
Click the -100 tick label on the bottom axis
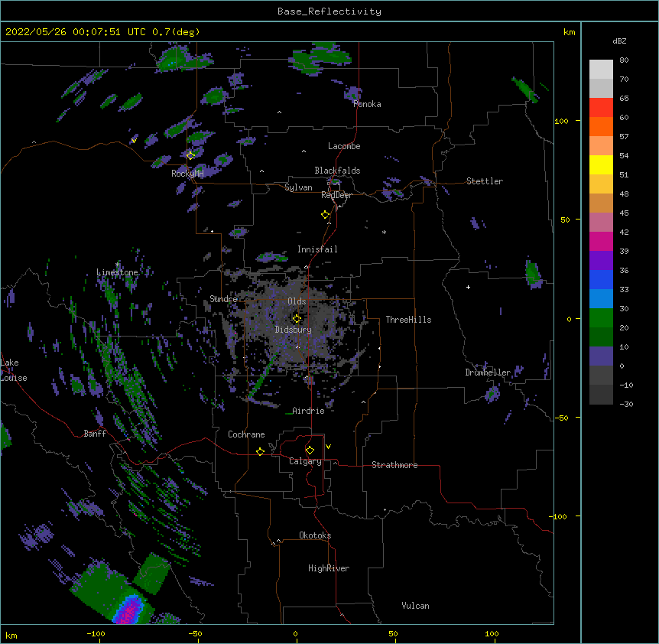[x=96, y=633]
